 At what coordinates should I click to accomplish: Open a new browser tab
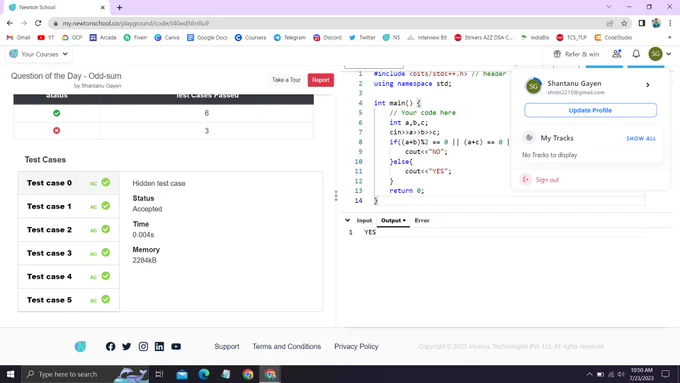coord(119,7)
